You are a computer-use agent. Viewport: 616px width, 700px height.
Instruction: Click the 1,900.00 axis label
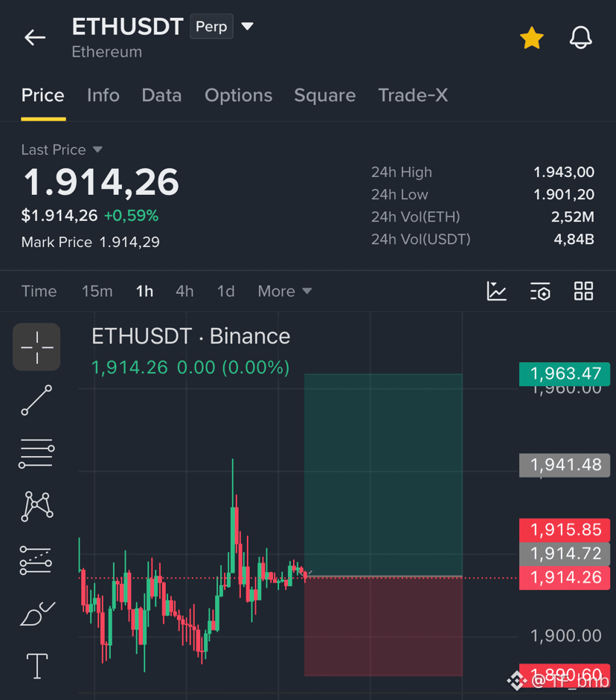(x=565, y=636)
